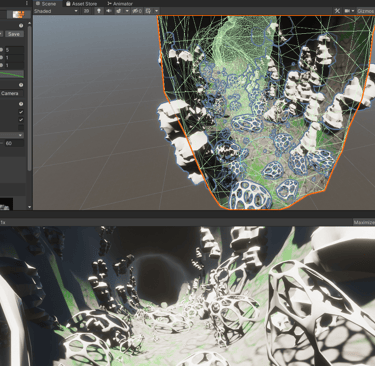Click the Save button
Screen dimensions: 375x366
pyautogui.click(x=14, y=34)
